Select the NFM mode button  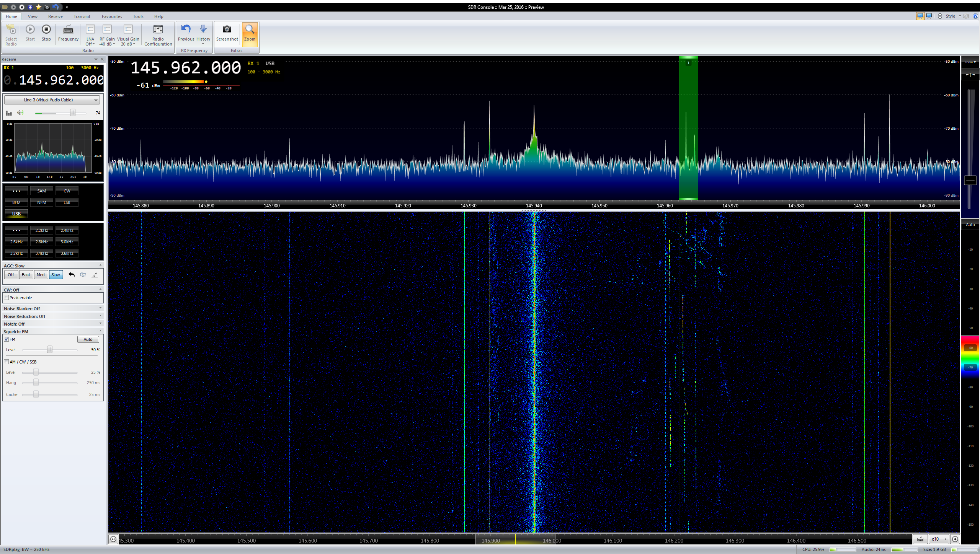click(42, 202)
